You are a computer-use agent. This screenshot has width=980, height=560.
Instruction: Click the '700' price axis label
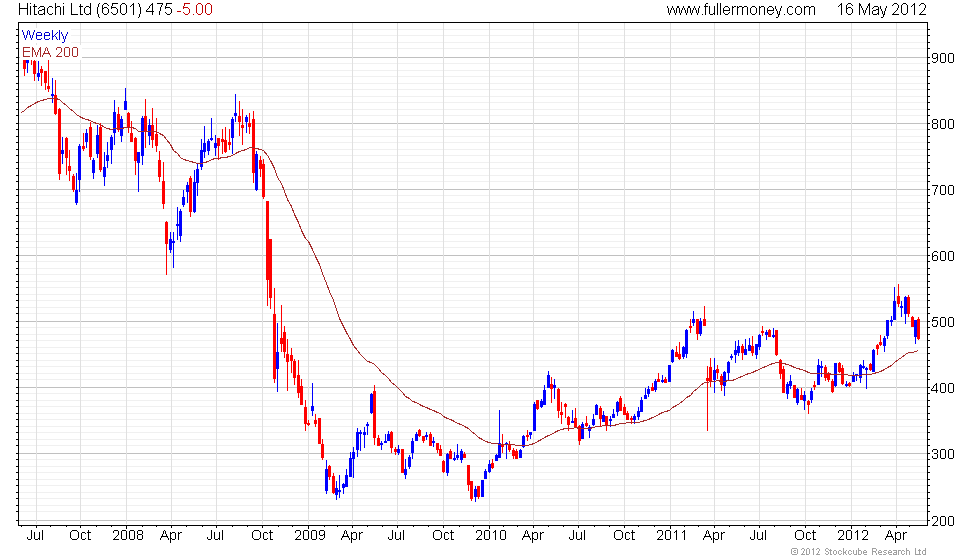[x=942, y=190]
